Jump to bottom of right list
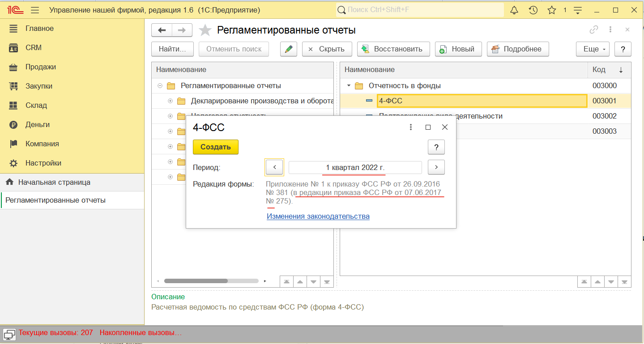644x344 pixels. tap(625, 282)
